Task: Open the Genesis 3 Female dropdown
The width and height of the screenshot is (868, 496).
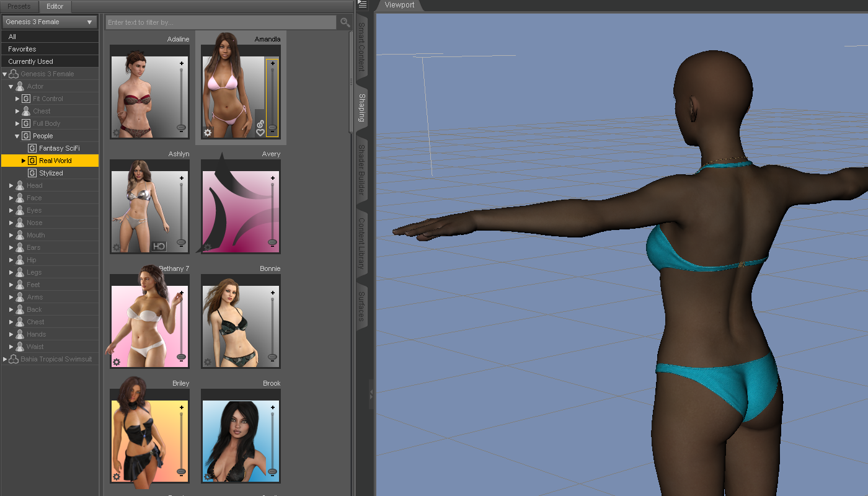Action: (50, 22)
